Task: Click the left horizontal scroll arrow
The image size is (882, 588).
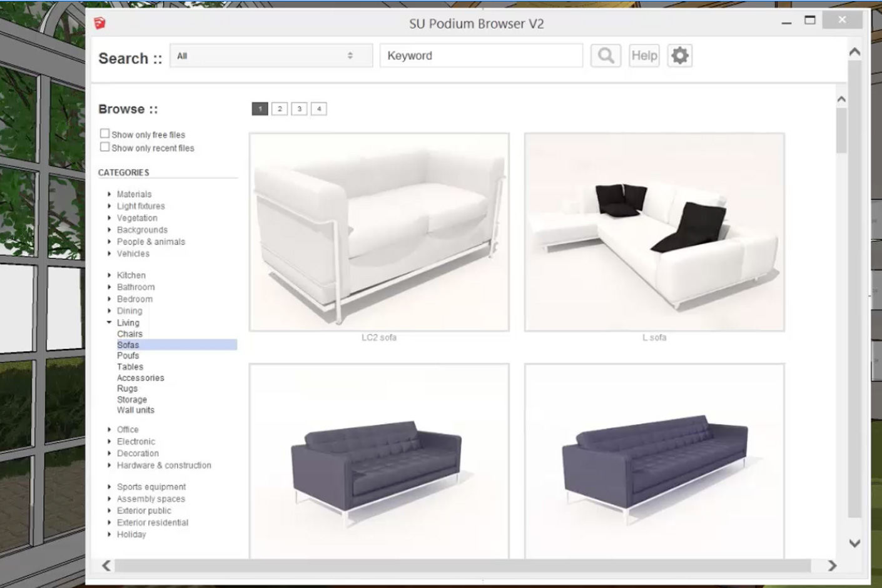Action: (106, 565)
